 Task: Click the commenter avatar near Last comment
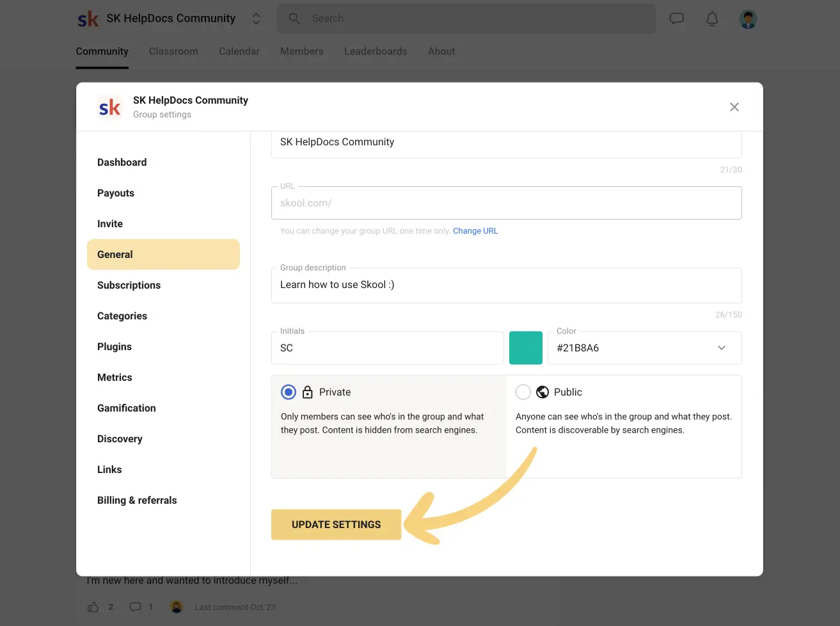[177, 607]
